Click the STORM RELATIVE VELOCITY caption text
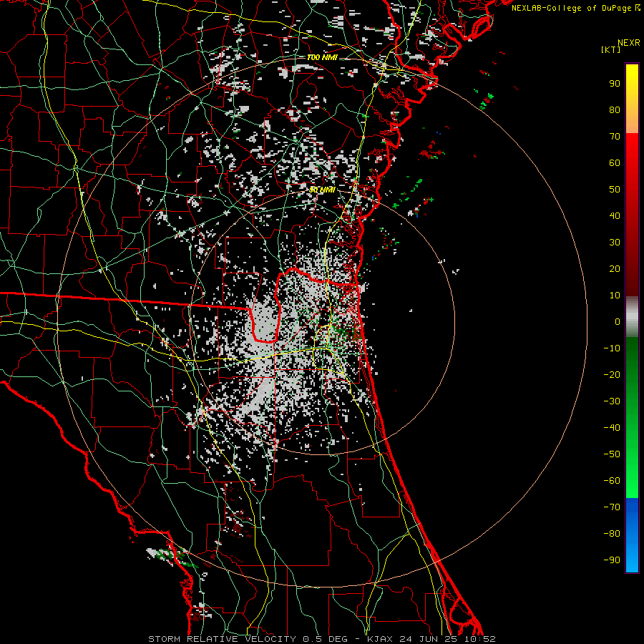This screenshot has width=644, height=644. tap(222, 639)
